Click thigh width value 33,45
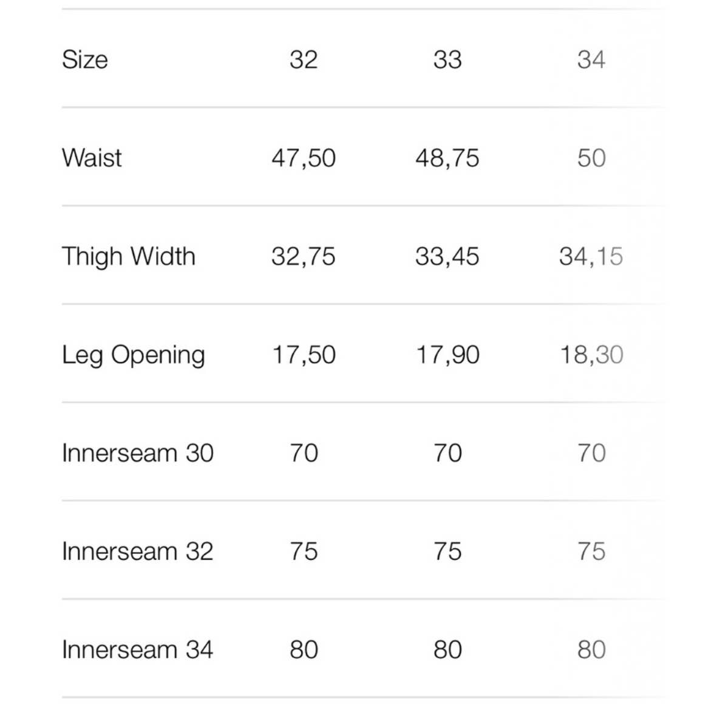Screen dimensions: 728x728 447,257
